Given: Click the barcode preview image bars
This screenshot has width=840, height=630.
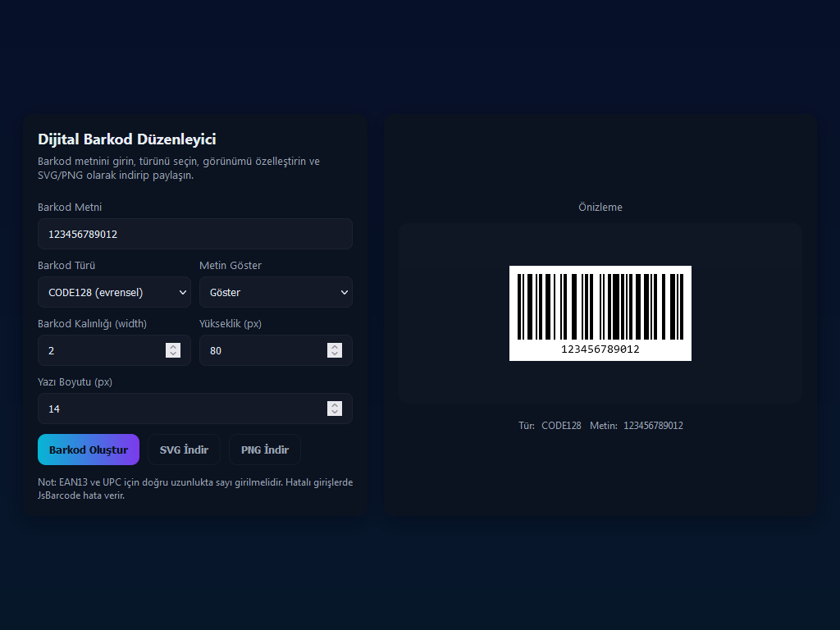Looking at the screenshot, I should coord(600,306).
